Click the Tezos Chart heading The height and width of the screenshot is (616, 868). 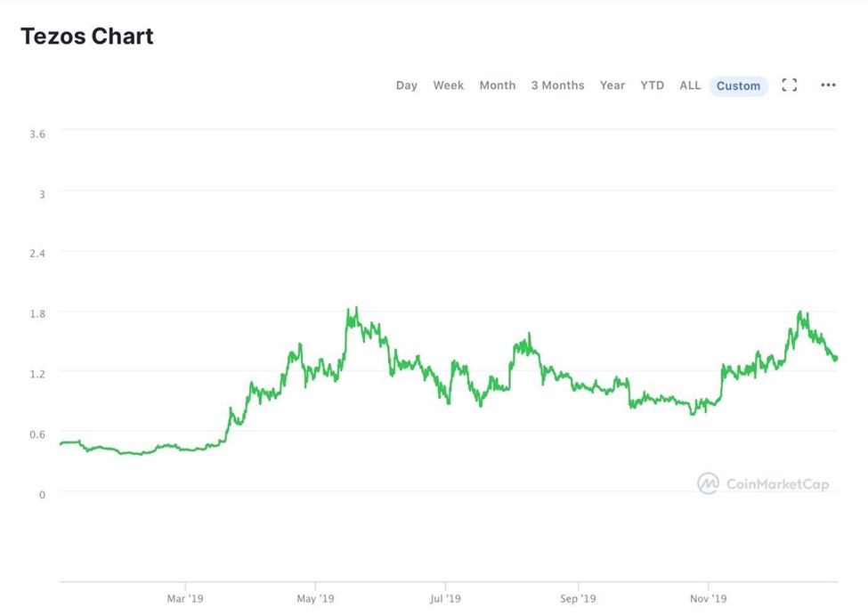click(87, 36)
